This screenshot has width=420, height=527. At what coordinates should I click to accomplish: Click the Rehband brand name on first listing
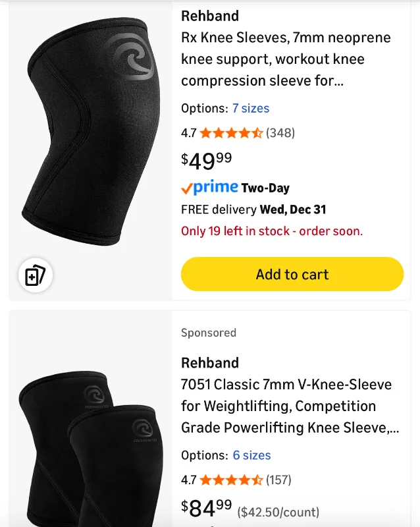(210, 16)
